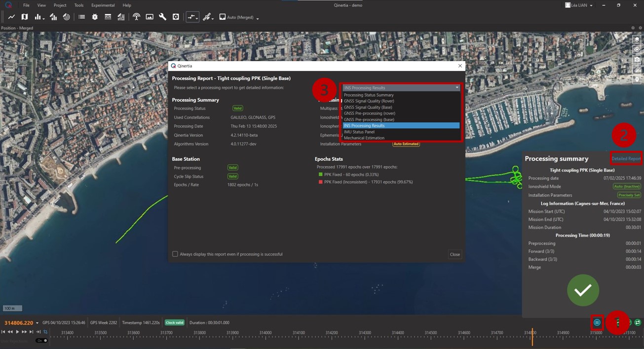Open the wrench tools icon
644x349 pixels.
pos(162,17)
